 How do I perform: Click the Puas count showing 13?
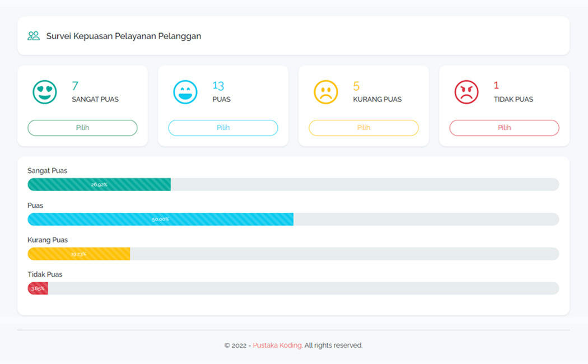click(x=218, y=86)
